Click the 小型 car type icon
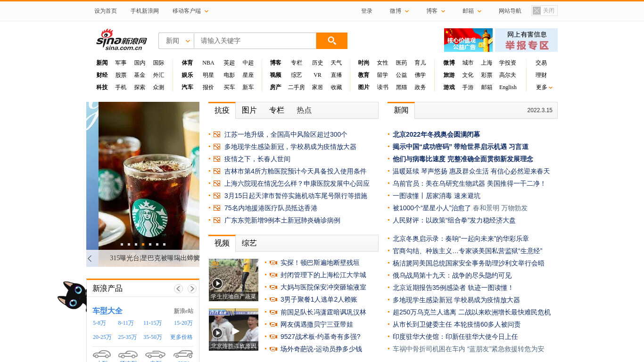644x362 pixels. (102, 355)
